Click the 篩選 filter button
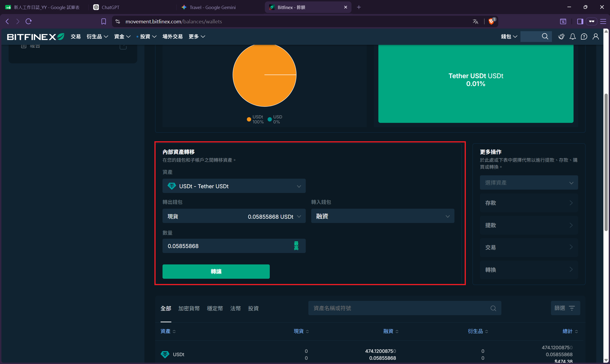610x364 pixels. coord(565,308)
